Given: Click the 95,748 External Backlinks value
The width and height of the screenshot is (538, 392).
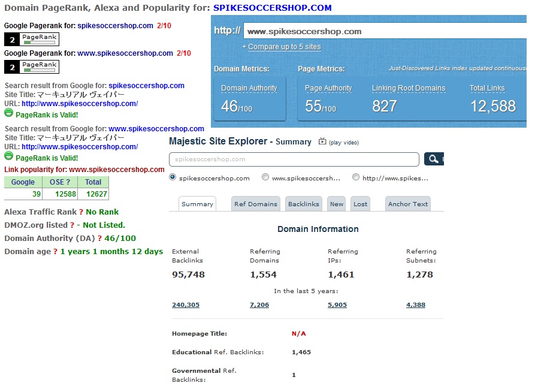Looking at the screenshot, I should click(x=188, y=275).
